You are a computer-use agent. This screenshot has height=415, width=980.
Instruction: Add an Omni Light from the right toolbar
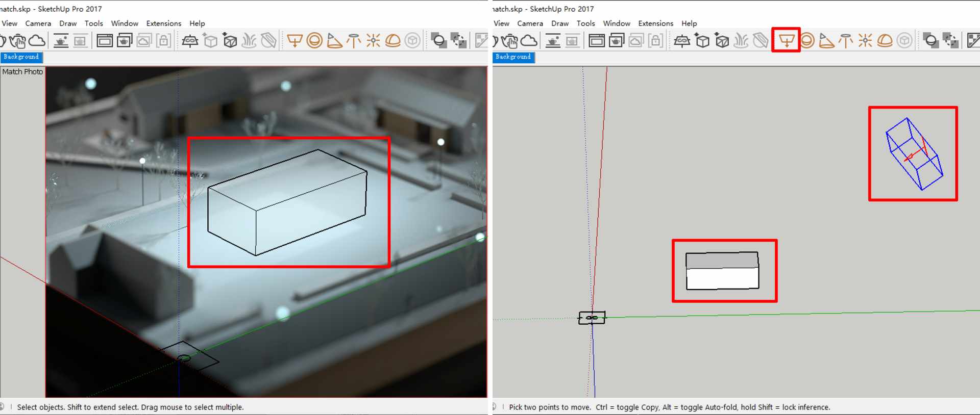pos(865,40)
